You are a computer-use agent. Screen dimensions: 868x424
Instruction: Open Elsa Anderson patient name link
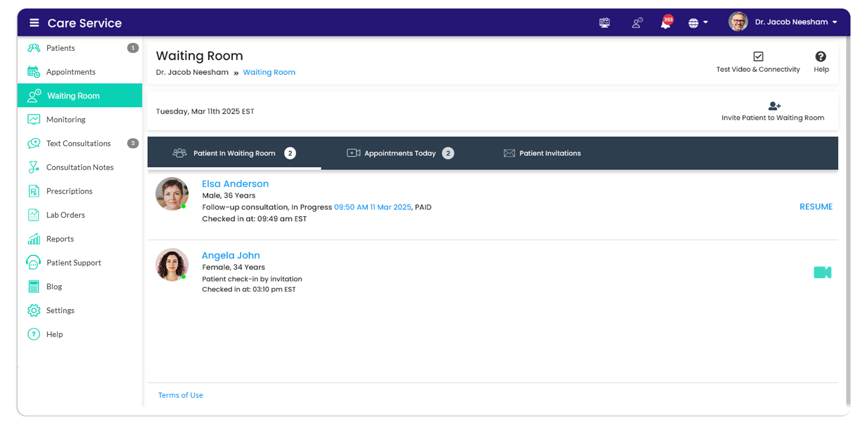point(235,184)
